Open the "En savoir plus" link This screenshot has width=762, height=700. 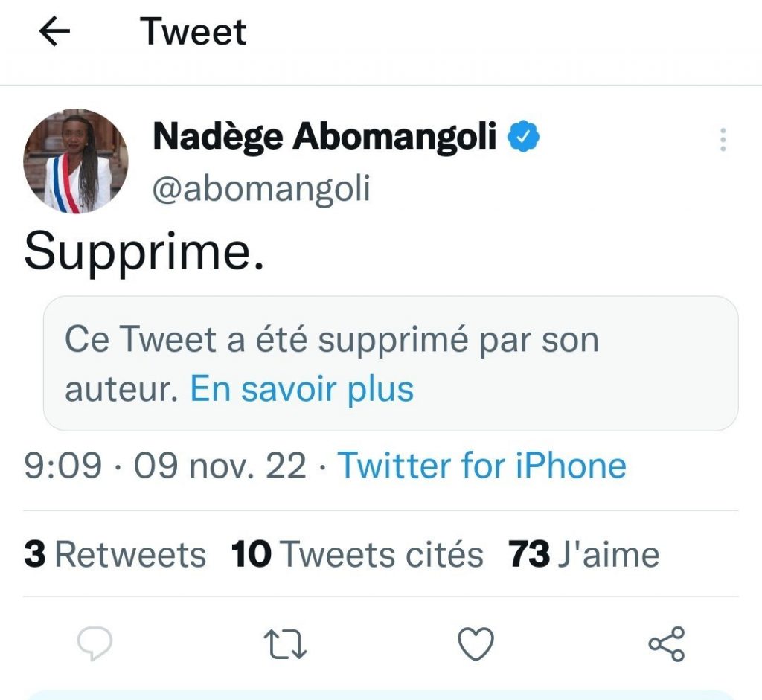click(x=301, y=388)
